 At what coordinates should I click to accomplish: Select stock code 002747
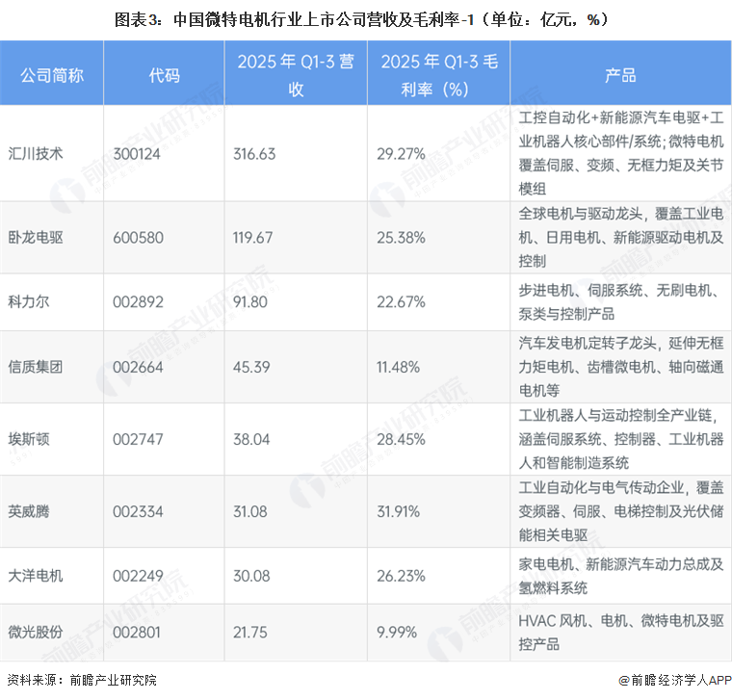(138, 439)
